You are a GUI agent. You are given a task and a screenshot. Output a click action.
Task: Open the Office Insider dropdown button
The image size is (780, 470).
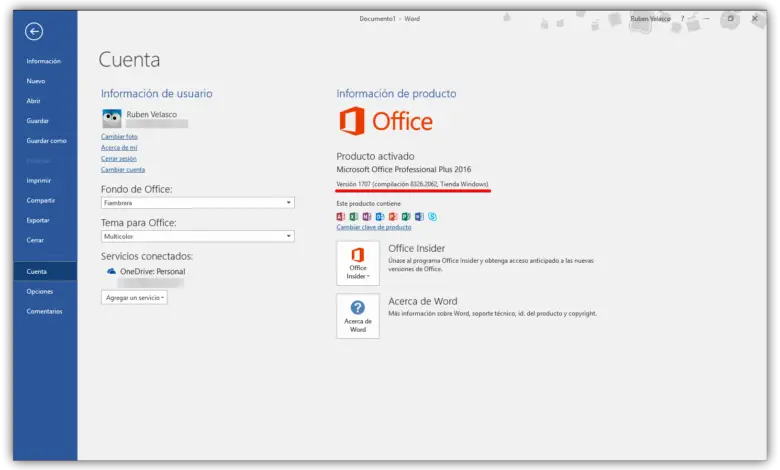point(358,263)
